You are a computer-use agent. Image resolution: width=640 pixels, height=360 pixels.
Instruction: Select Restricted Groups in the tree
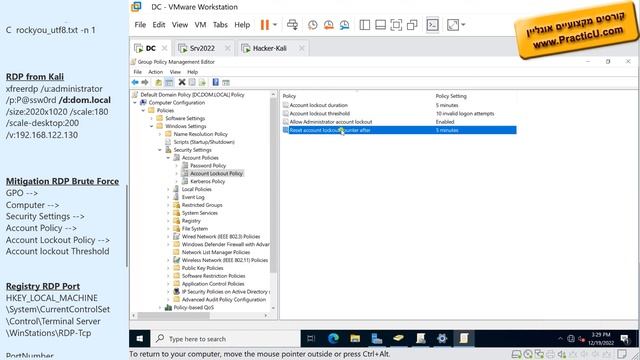(202, 205)
